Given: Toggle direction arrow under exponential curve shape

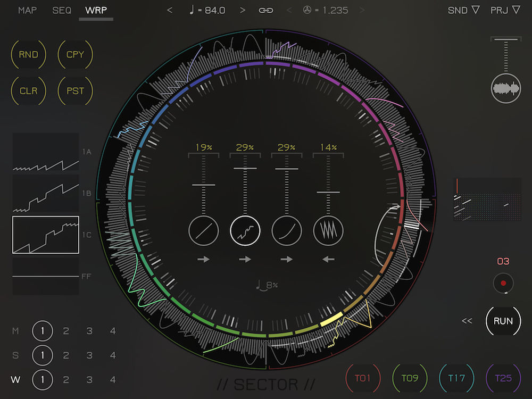Looking at the screenshot, I should click(287, 260).
